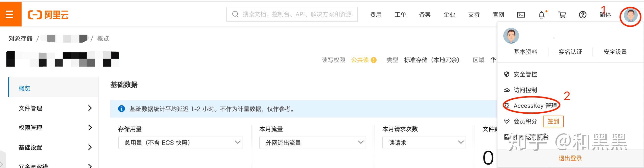Click 退出登录 to sign out
The height and width of the screenshot is (168, 644).
coord(570,158)
